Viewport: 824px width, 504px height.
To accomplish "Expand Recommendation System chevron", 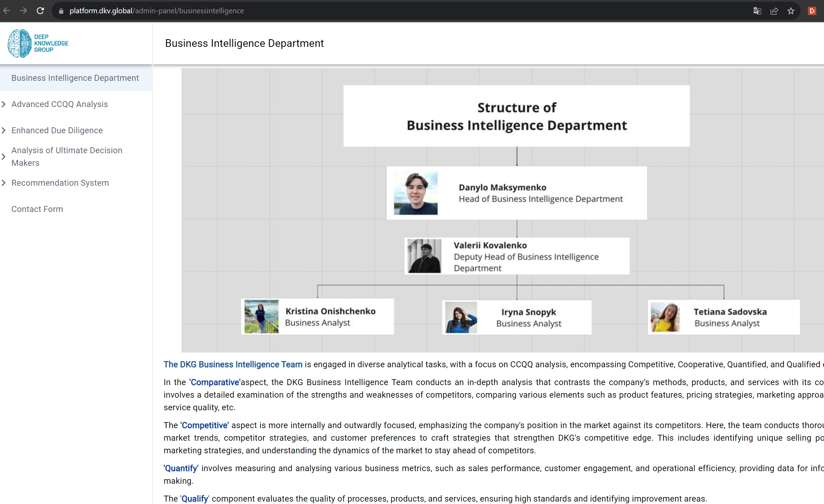I will click(4, 183).
